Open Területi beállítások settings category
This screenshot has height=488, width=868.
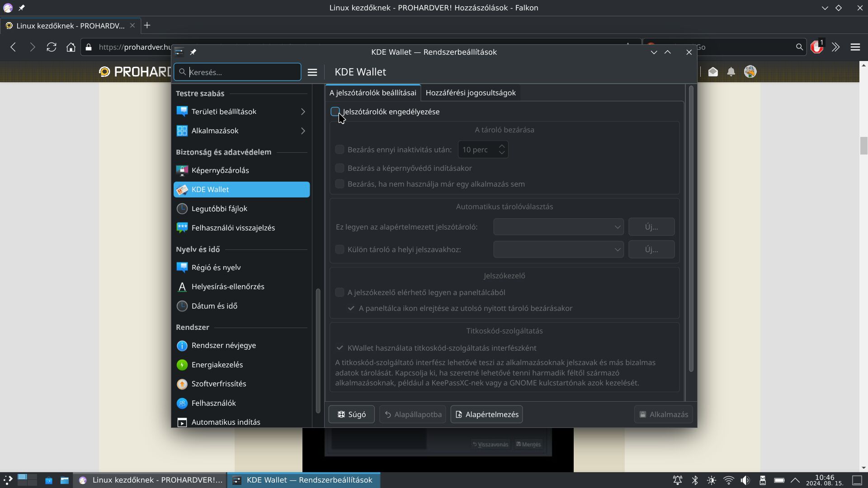[241, 112]
